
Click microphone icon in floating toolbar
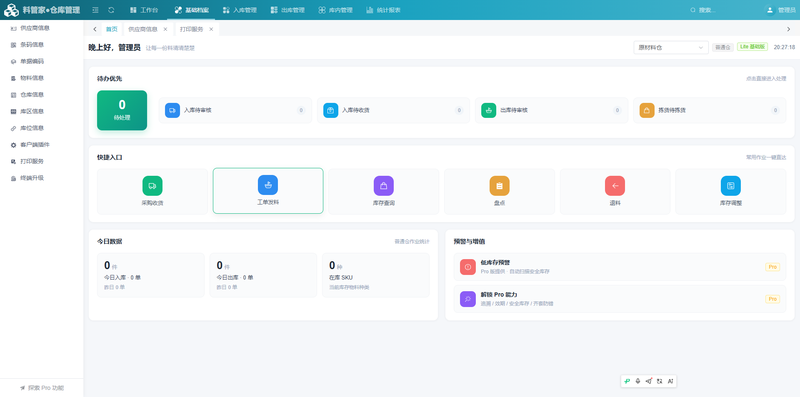click(x=638, y=381)
